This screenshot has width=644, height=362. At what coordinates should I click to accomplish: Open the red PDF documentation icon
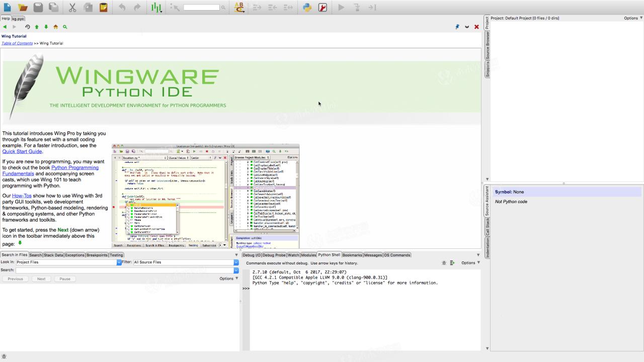point(323,8)
